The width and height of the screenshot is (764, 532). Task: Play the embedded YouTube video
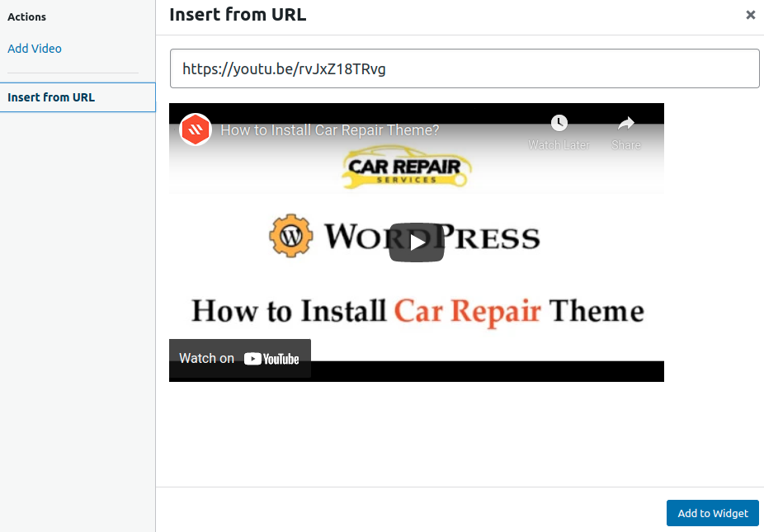tap(416, 242)
